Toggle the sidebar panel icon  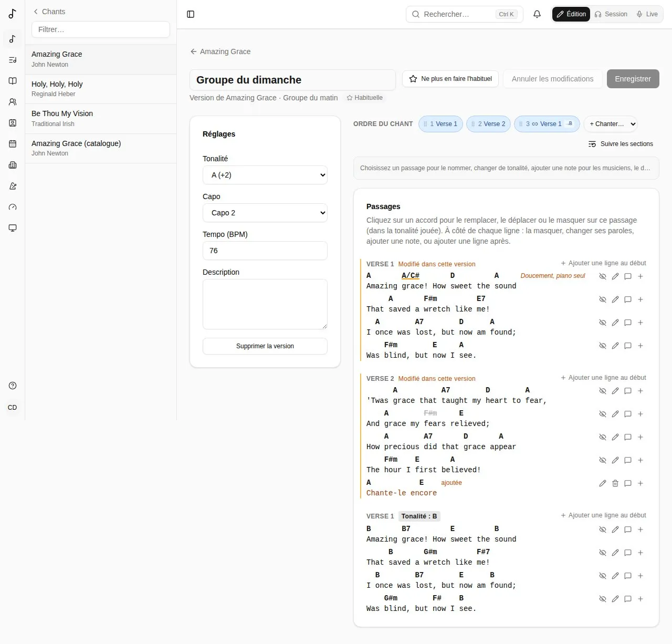[x=191, y=14]
